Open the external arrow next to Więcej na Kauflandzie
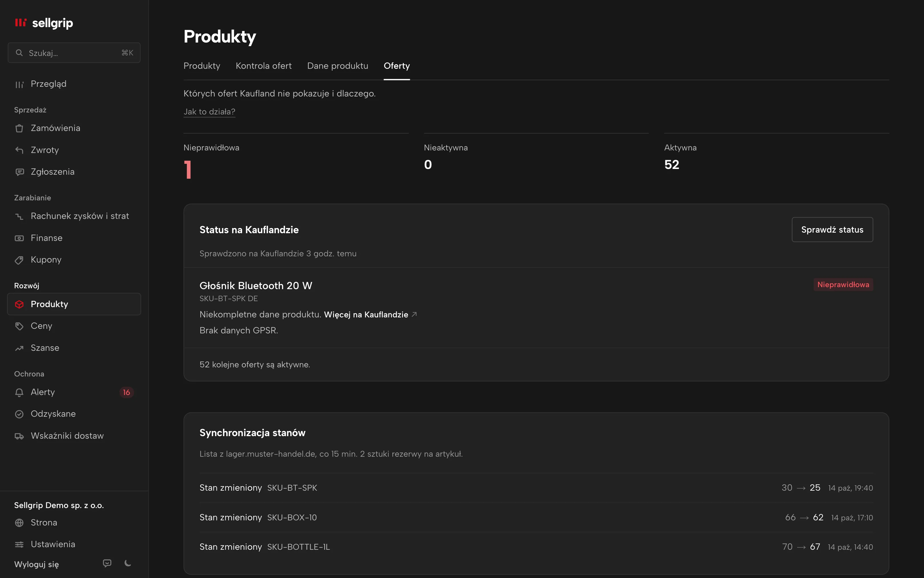The image size is (924, 578). click(x=414, y=314)
